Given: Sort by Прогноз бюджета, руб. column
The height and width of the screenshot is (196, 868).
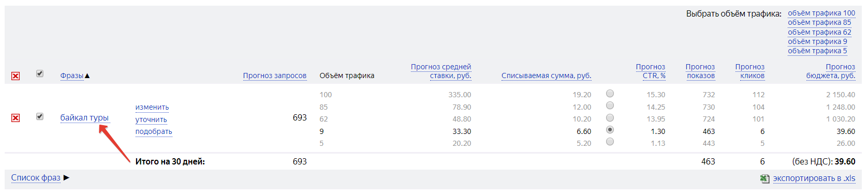Looking at the screenshot, I should coord(831,71).
